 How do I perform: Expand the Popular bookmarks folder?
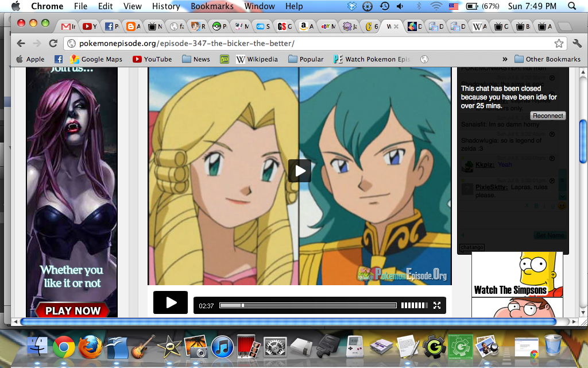(x=306, y=59)
